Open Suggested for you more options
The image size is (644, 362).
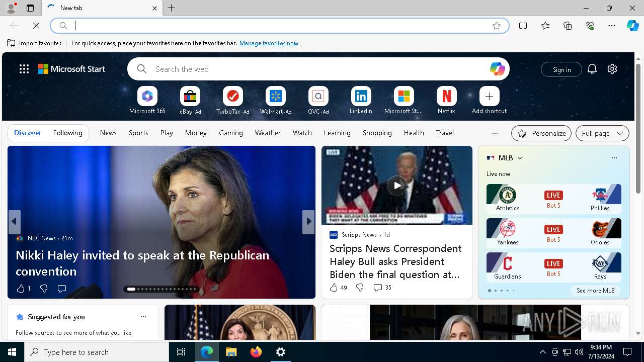click(x=143, y=317)
